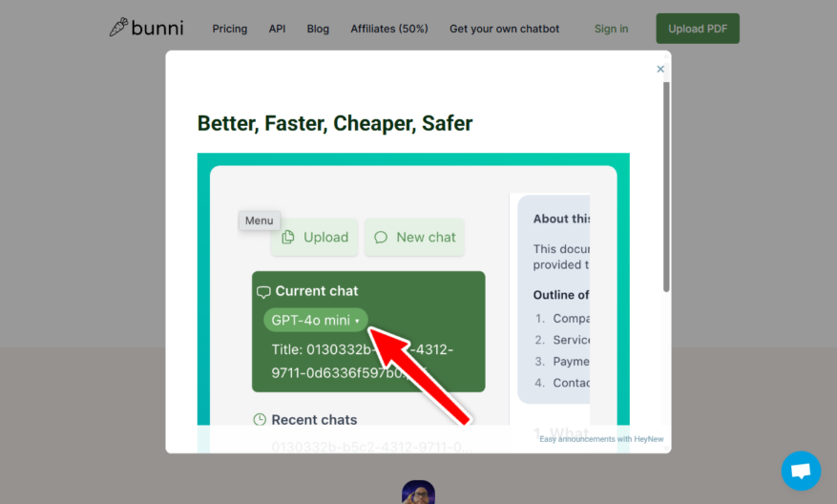This screenshot has height=504, width=837.
Task: Go to the Blog
Action: coord(318,29)
